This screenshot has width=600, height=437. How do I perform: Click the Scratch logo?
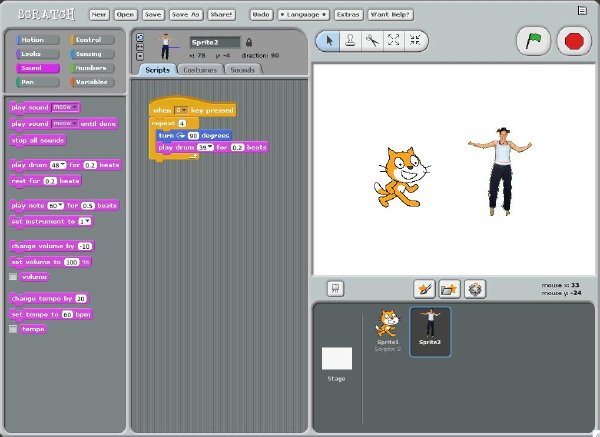tap(46, 14)
